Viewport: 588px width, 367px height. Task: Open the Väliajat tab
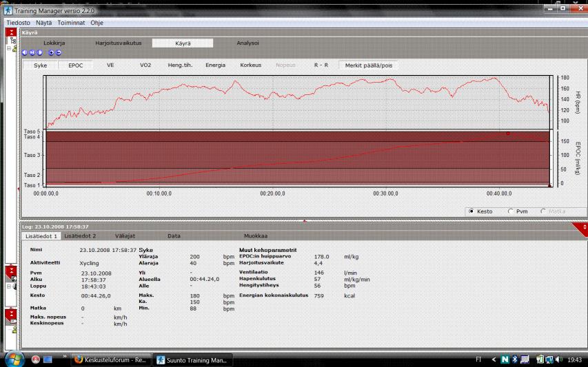click(124, 235)
